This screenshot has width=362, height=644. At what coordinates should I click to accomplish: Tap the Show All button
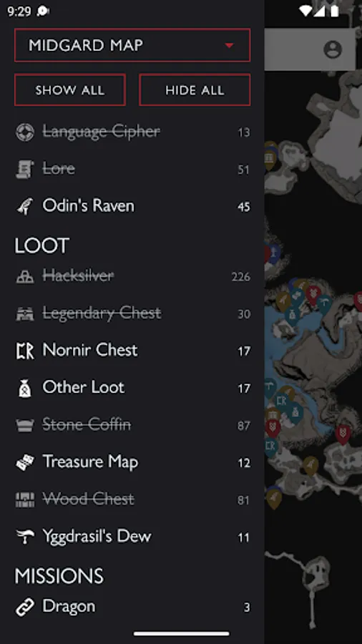(70, 90)
